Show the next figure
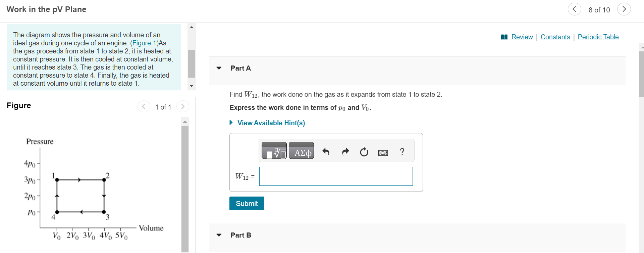 pyautogui.click(x=183, y=107)
